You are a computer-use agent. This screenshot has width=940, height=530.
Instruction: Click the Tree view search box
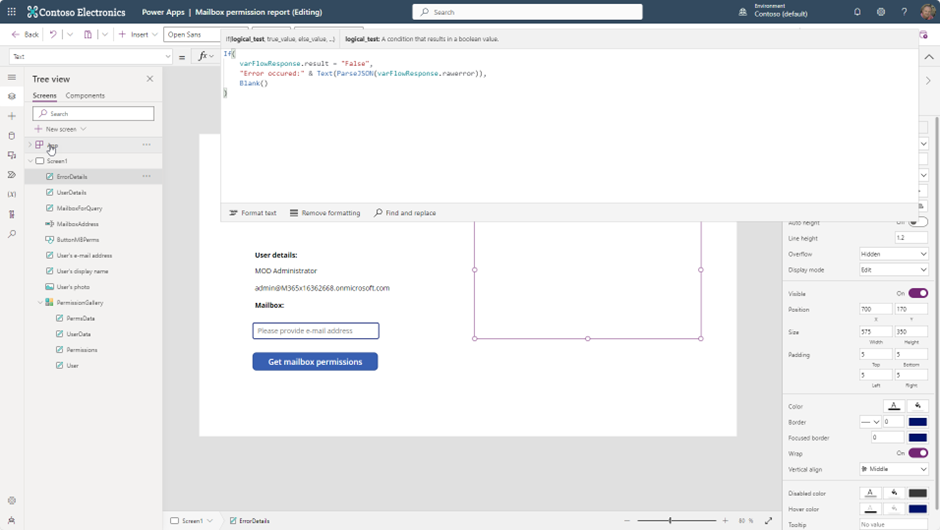(x=94, y=113)
